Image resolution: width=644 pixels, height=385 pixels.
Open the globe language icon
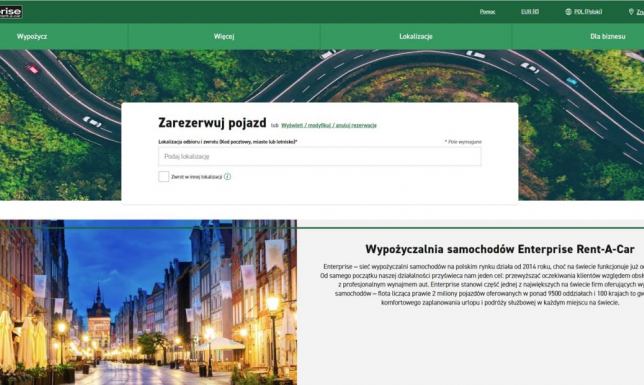568,12
